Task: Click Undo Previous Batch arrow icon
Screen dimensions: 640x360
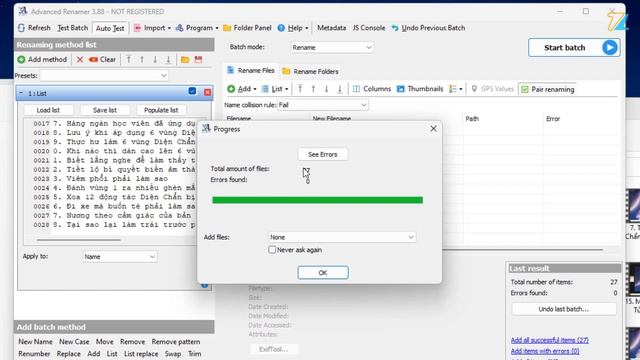Action: 395,28
